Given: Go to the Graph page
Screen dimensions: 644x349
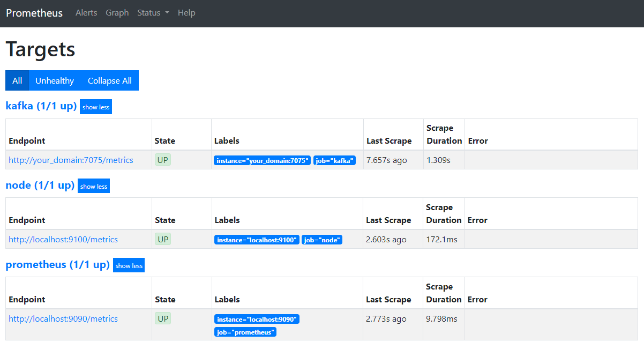Looking at the screenshot, I should click(117, 13).
